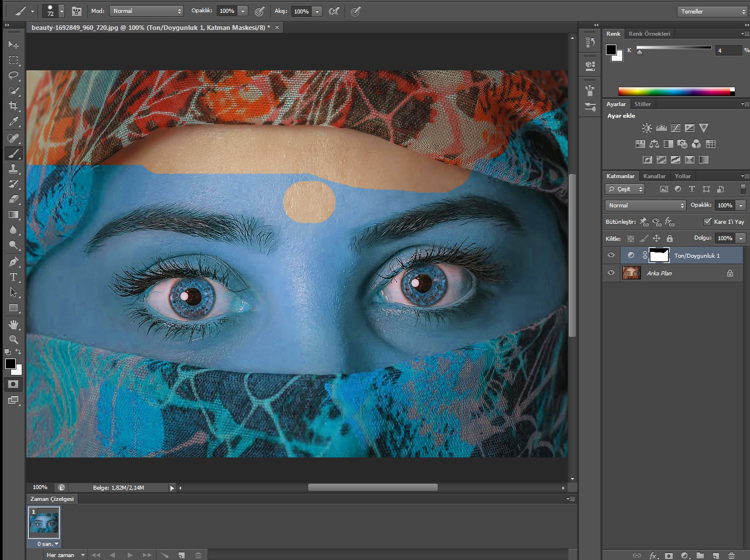Click the foreground color swatch in toolbox
The height and width of the screenshot is (560, 750).
point(10,364)
